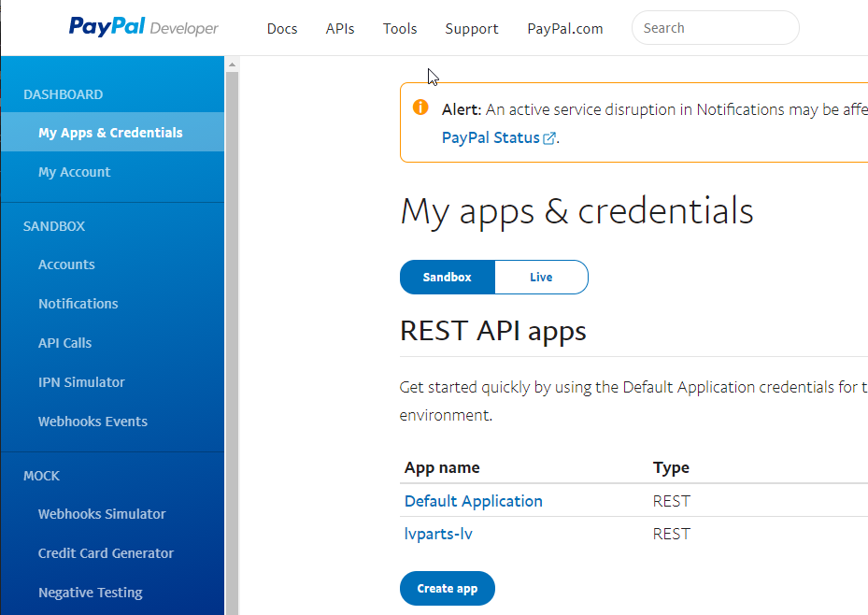
Task: Click the PayPal Developer logo
Action: [x=143, y=27]
